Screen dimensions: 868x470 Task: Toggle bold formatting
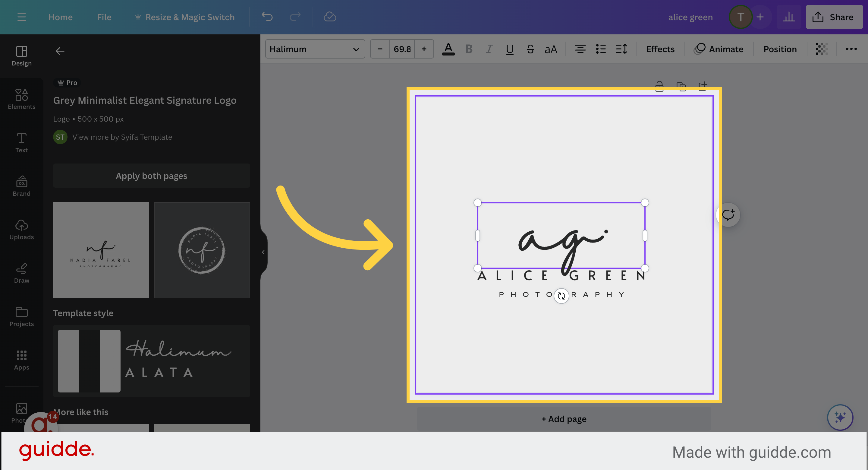[x=469, y=49]
